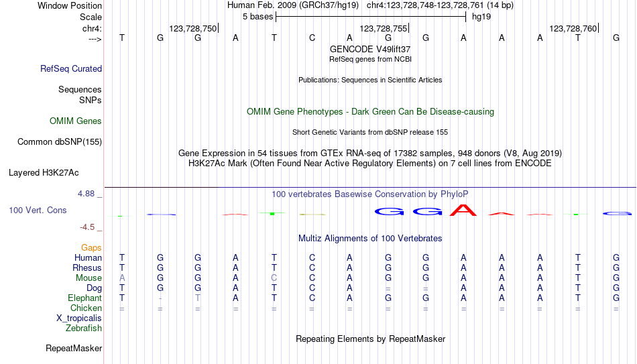Image resolution: width=637 pixels, height=364 pixels.
Task: Click the Sequences track label
Action: [80, 89]
